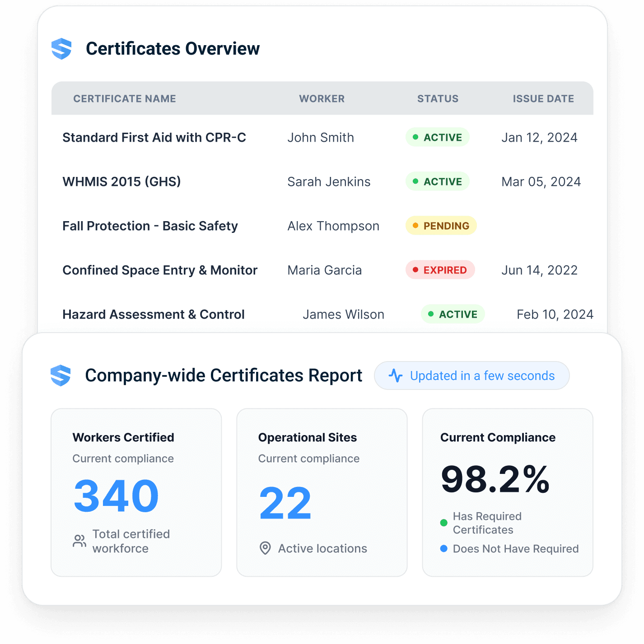Click the logo beside Company-wide Certificates Report
The image size is (644, 644).
[61, 375]
